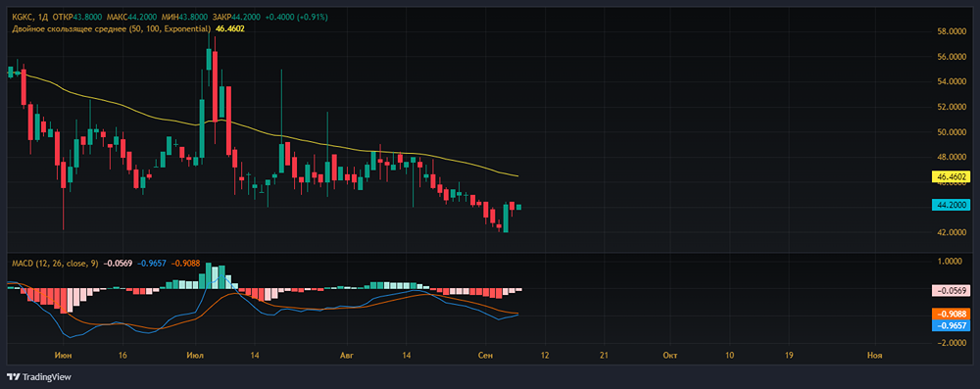Click the TradingView logo

[39, 377]
